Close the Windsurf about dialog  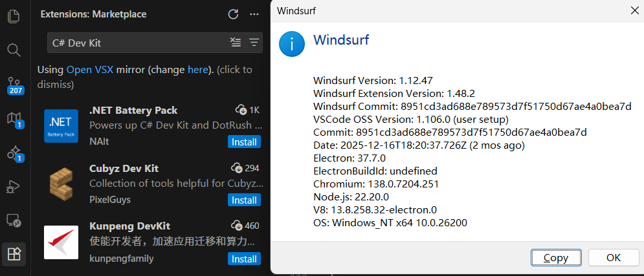pyautogui.click(x=632, y=10)
